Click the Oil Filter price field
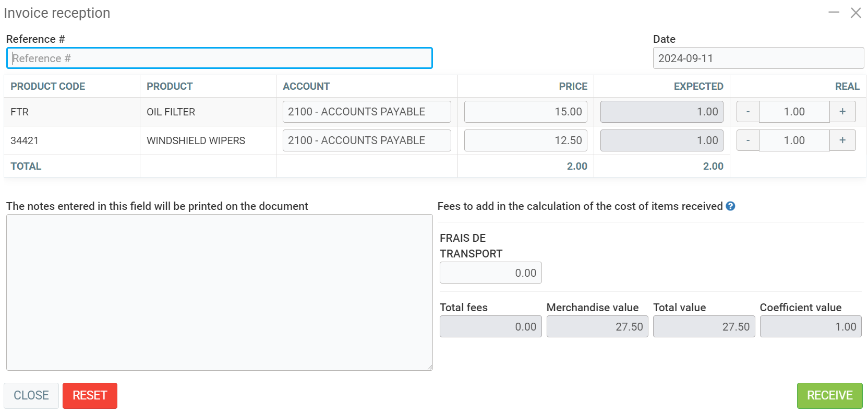 (x=525, y=112)
